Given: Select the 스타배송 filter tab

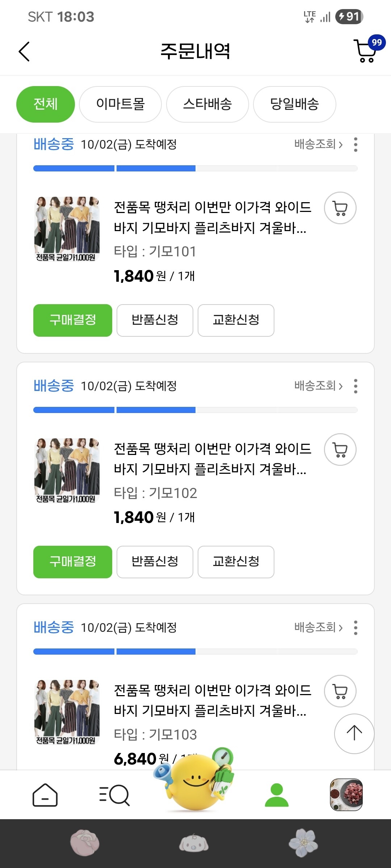Looking at the screenshot, I should 207,104.
